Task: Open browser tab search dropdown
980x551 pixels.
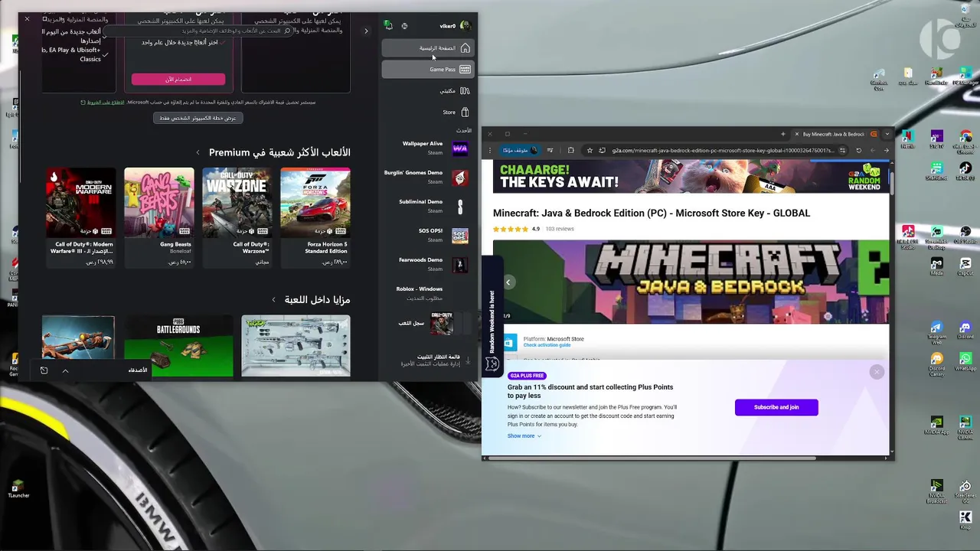Action: (x=887, y=134)
